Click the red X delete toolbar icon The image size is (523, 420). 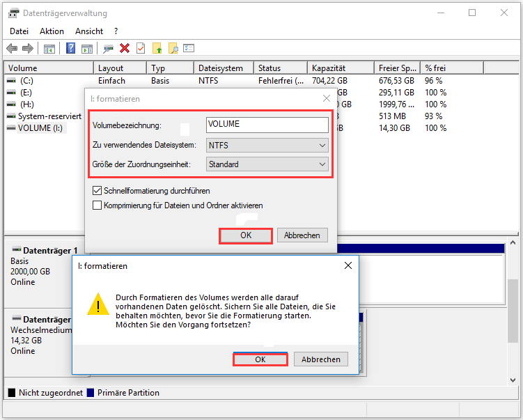tap(125, 48)
